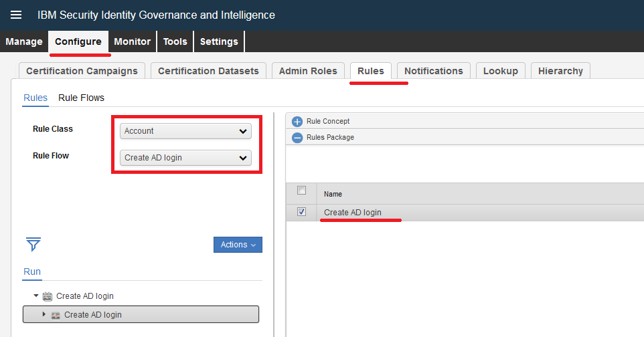This screenshot has width=644, height=337.
Task: Collapse the Rules Package minus icon
Action: coord(297,138)
